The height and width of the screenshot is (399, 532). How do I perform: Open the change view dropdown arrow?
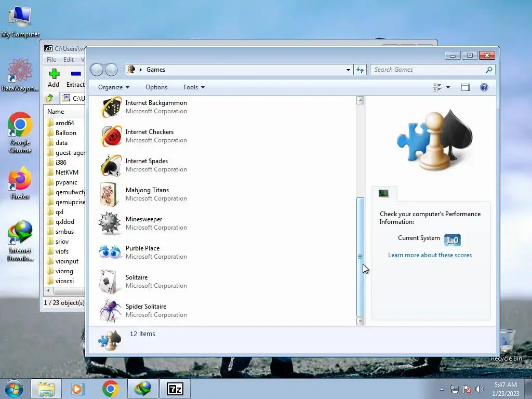tap(448, 87)
